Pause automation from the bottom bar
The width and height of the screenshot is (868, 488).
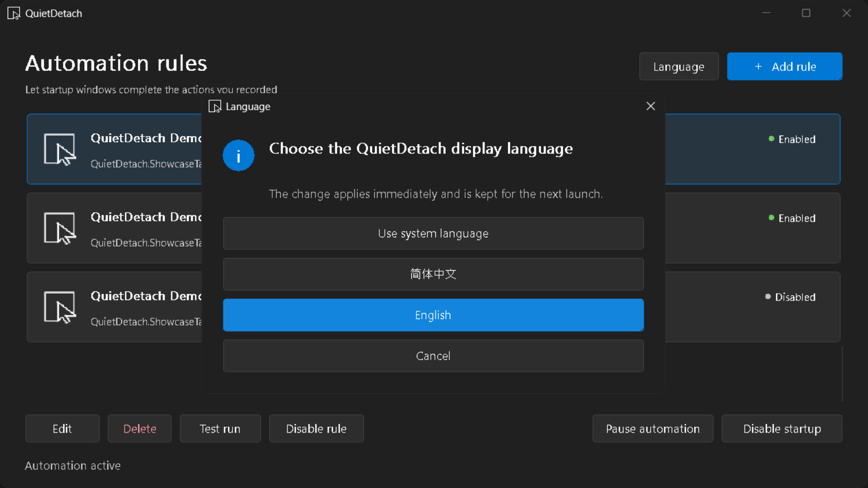point(653,428)
